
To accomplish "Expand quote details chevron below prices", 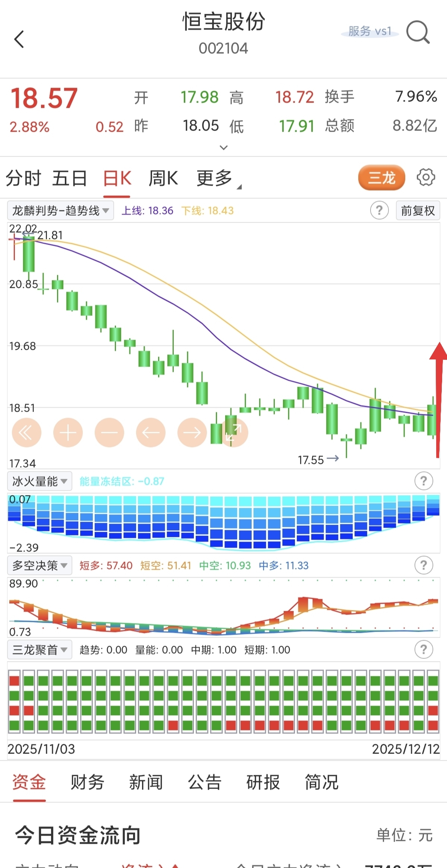I will point(224,148).
